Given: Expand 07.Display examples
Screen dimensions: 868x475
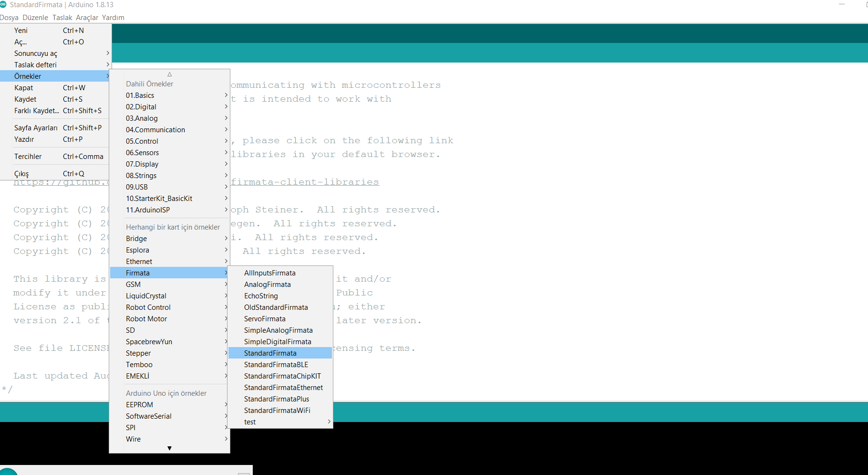Looking at the screenshot, I should tap(170, 164).
